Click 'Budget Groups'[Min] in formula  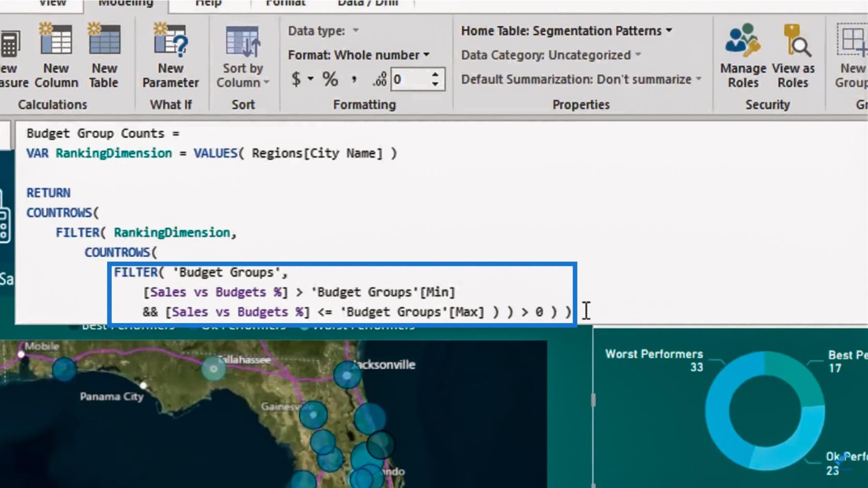pyautogui.click(x=383, y=292)
